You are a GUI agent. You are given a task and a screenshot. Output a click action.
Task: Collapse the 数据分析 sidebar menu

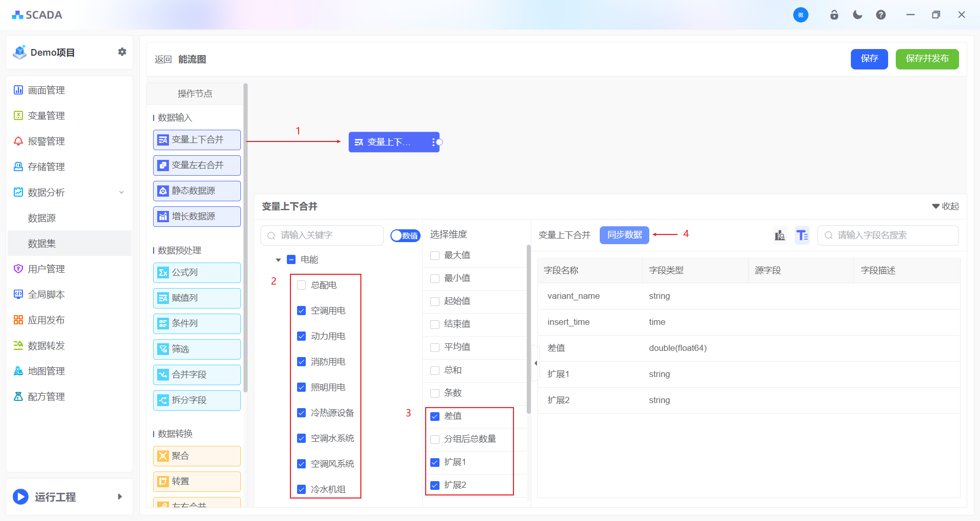[121, 193]
